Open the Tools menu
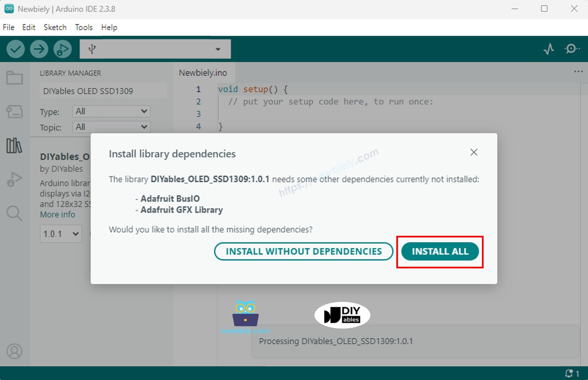This screenshot has height=380, width=588. coord(84,27)
